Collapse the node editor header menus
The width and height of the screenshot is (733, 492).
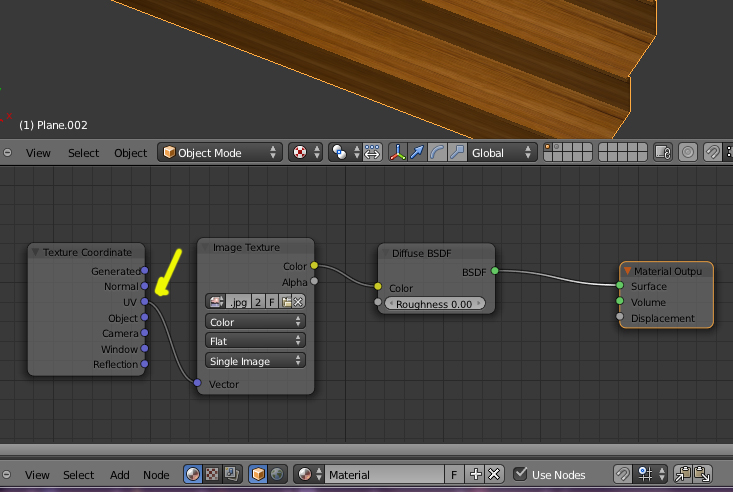point(7,474)
